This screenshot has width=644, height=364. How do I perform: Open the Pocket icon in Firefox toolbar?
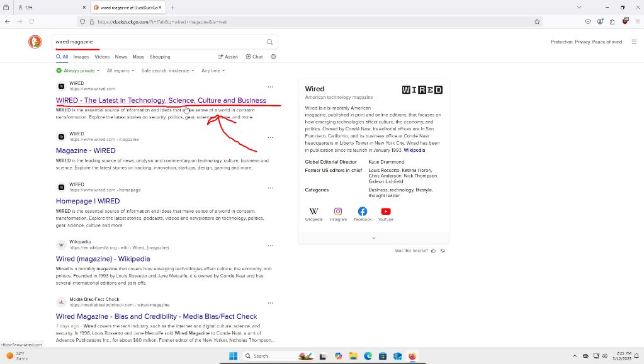point(588,21)
